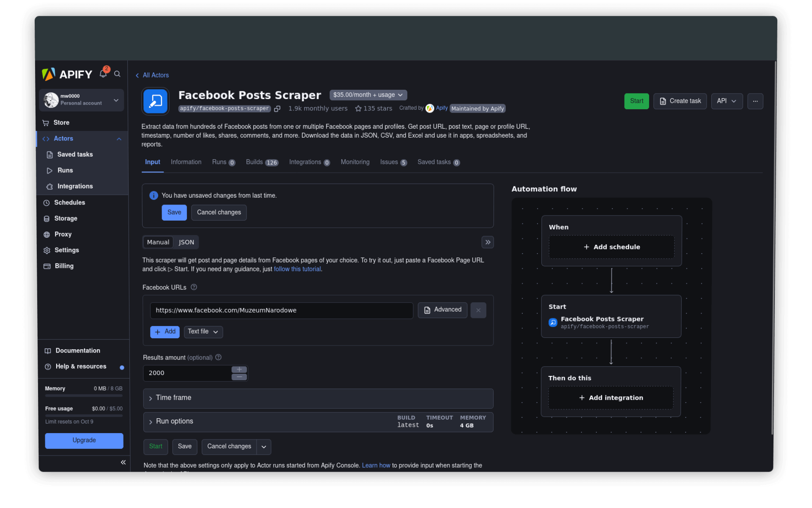812x508 pixels.
Task: Switch to the Issues tab
Action: 393,162
